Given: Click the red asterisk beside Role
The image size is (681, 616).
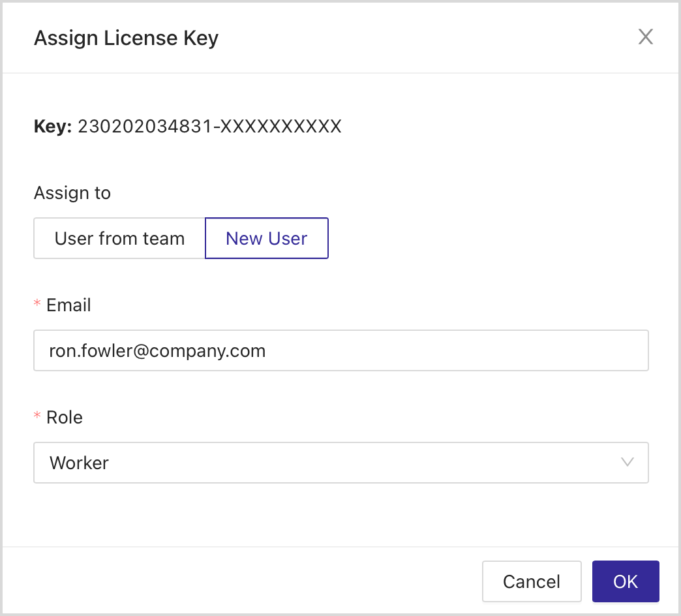Looking at the screenshot, I should [38, 417].
